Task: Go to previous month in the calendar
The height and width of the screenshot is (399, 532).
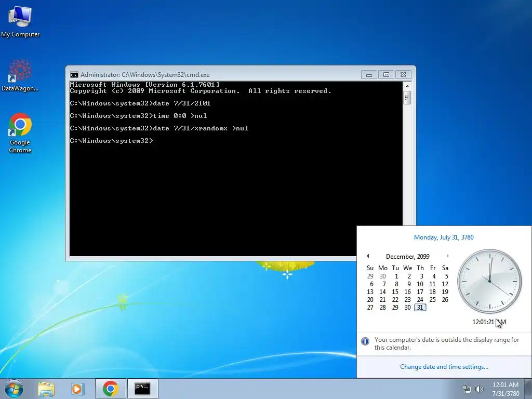Action: pyautogui.click(x=368, y=256)
